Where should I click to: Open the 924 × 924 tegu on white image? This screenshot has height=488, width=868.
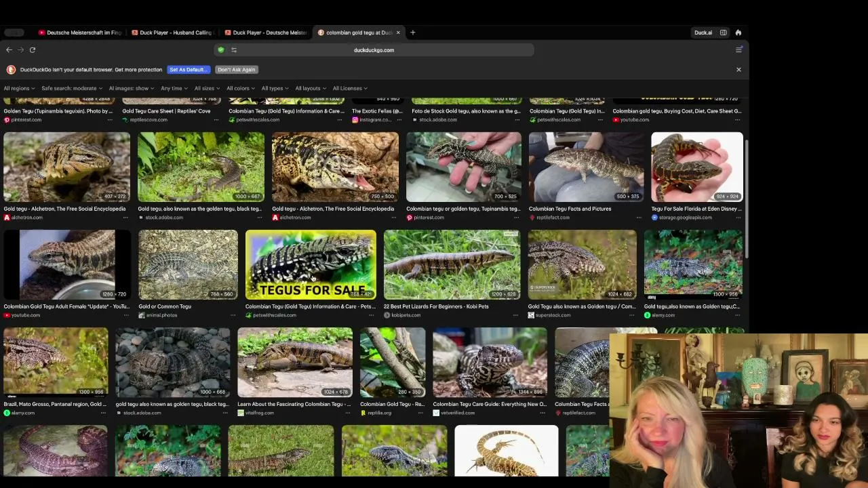[697, 167]
